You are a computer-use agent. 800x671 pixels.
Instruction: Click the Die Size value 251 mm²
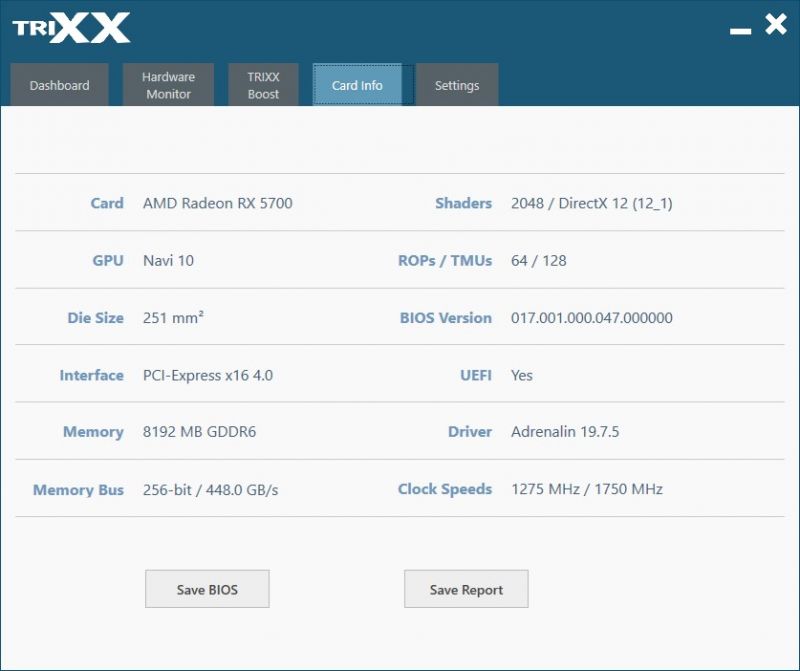173,318
